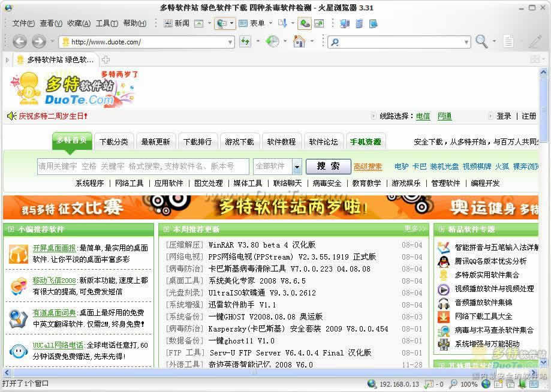The image size is (551, 392).
Task: Click the vertical scrollbar up arrow
Action: [x=543, y=73]
